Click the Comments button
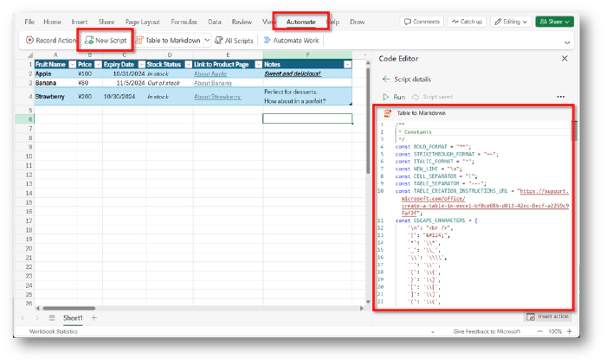Viewport: 606px width, 364px height. (421, 21)
